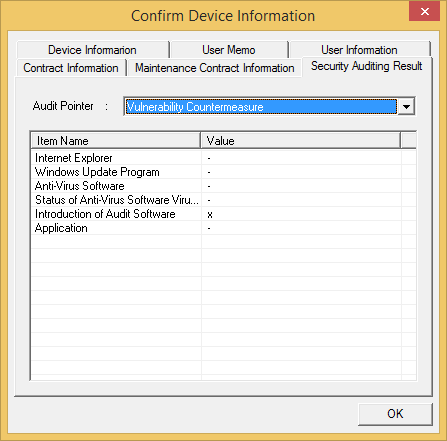Close the Confirm Device Information dialog
Viewport: 447px width, 441px height.
[424, 11]
